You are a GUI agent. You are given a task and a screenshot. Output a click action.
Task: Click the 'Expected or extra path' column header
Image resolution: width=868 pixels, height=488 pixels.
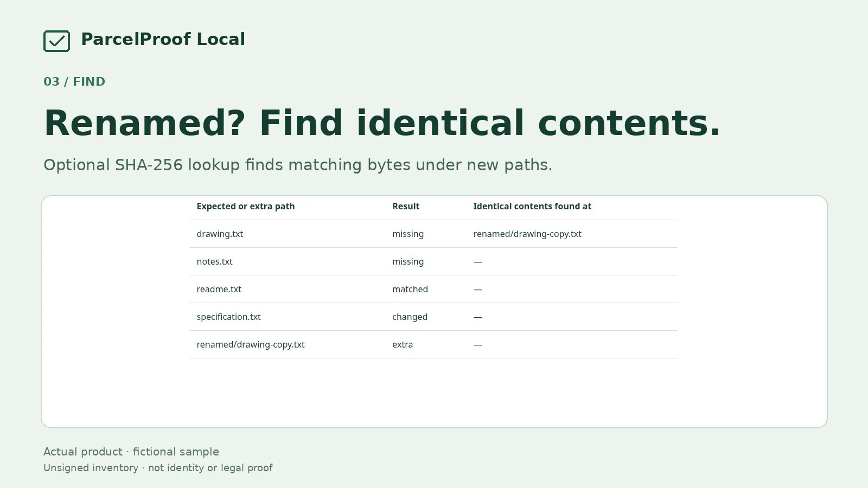[x=246, y=206]
